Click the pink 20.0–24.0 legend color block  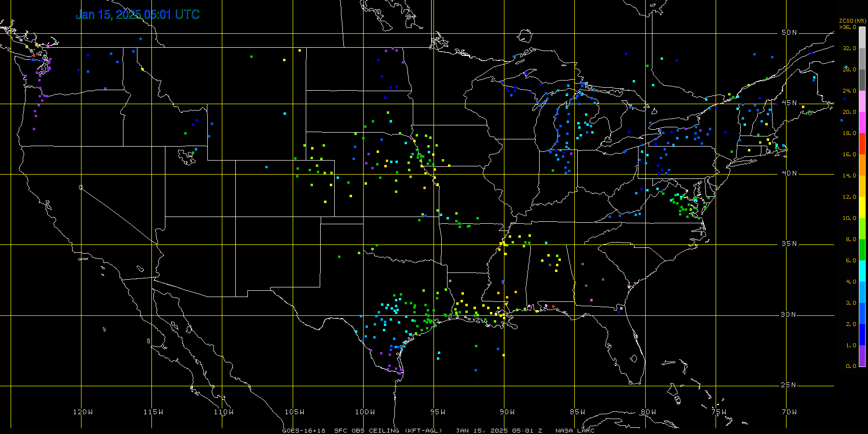coord(862,101)
